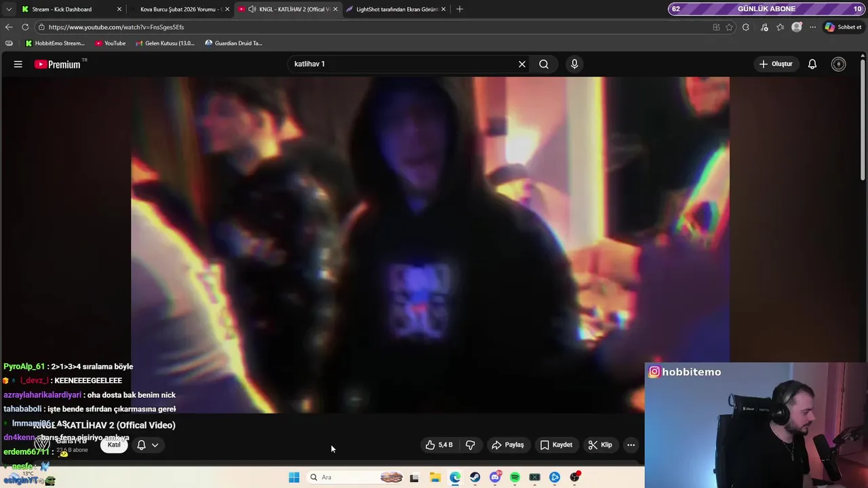This screenshot has height=488, width=868.
Task: Open HobbitEmo Stream bookmark
Action: pyautogui.click(x=55, y=43)
